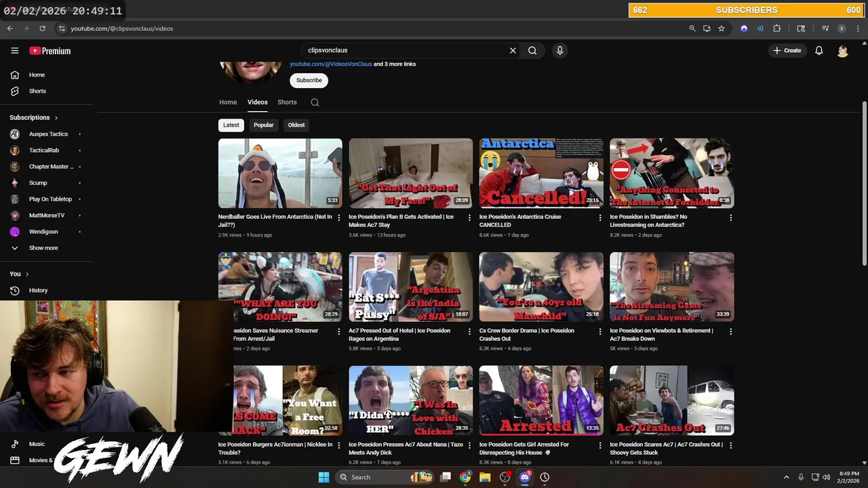Open Chrome from the taskbar
868x488 pixels.
465,477
